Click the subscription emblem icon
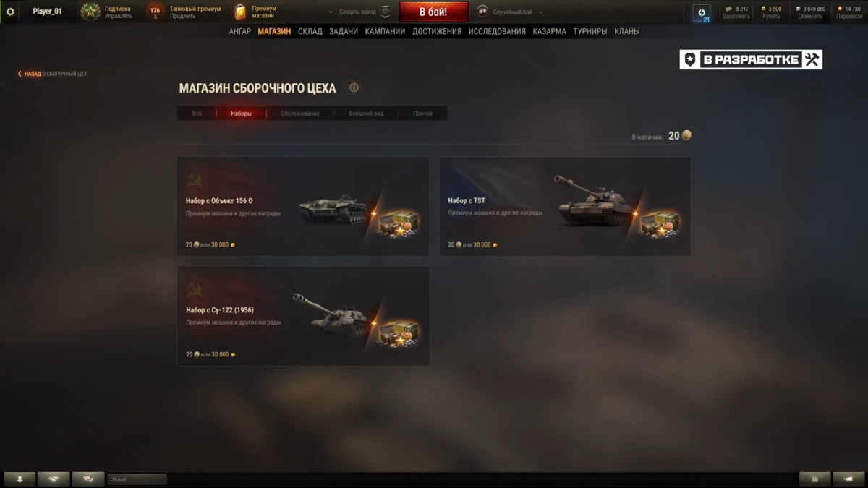868x488 pixels. 90,12
